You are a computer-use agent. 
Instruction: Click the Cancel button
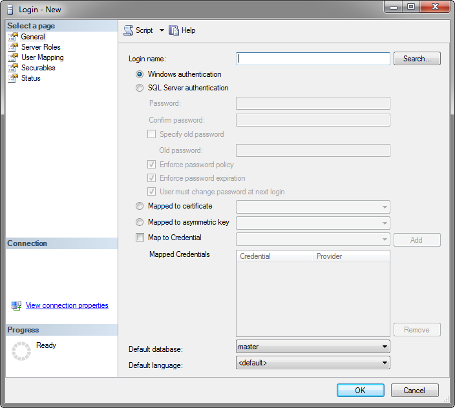pyautogui.click(x=415, y=390)
